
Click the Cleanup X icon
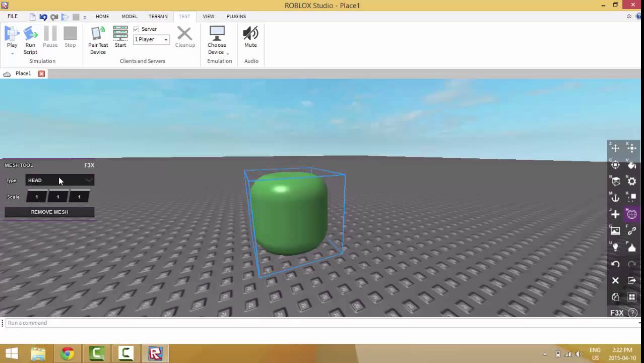click(185, 34)
